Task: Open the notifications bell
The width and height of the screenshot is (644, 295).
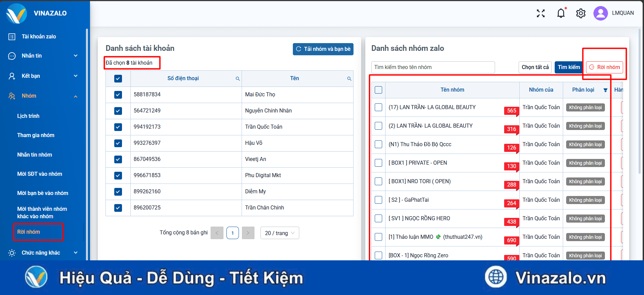Action: coord(561,13)
